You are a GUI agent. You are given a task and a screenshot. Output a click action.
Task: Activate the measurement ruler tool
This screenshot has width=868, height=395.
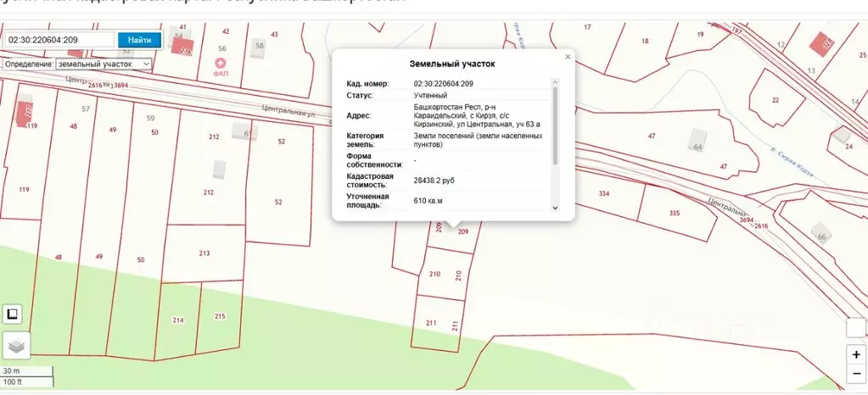14,314
